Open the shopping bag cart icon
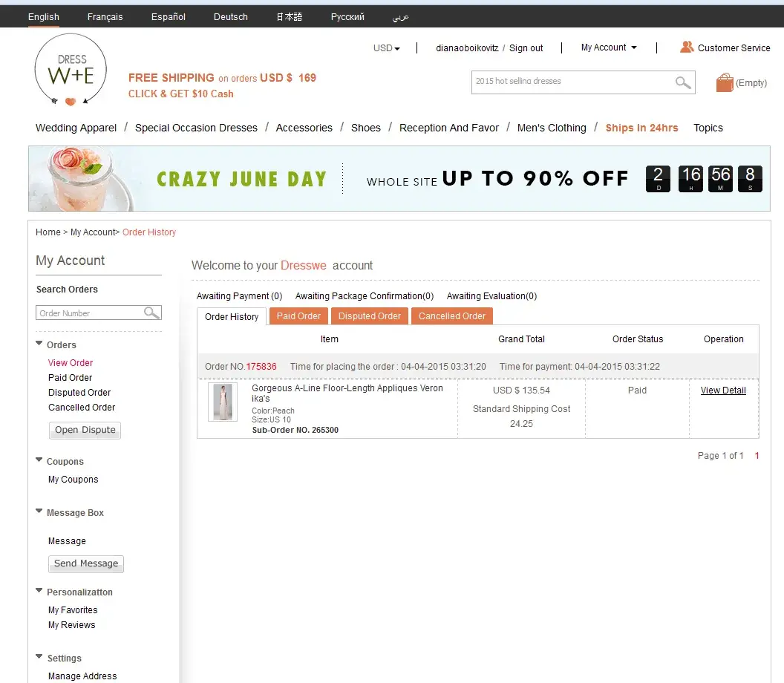This screenshot has height=683, width=784. click(724, 82)
